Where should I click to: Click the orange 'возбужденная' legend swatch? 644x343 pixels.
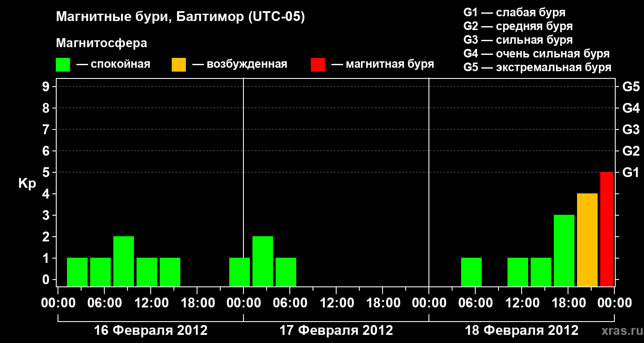(x=179, y=64)
